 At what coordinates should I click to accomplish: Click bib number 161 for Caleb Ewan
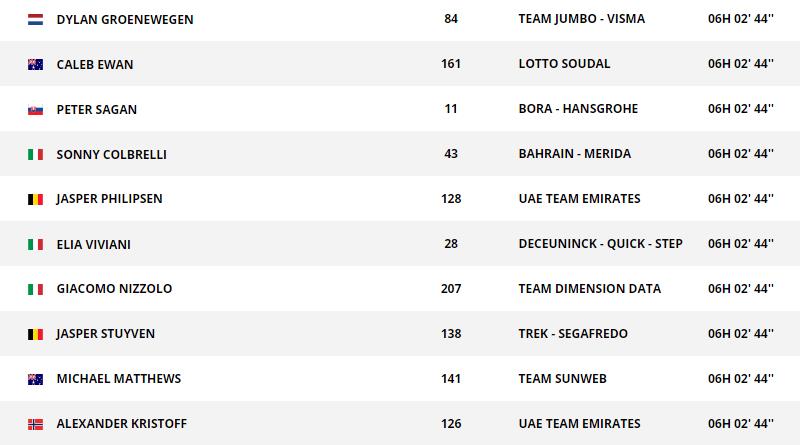click(x=450, y=64)
